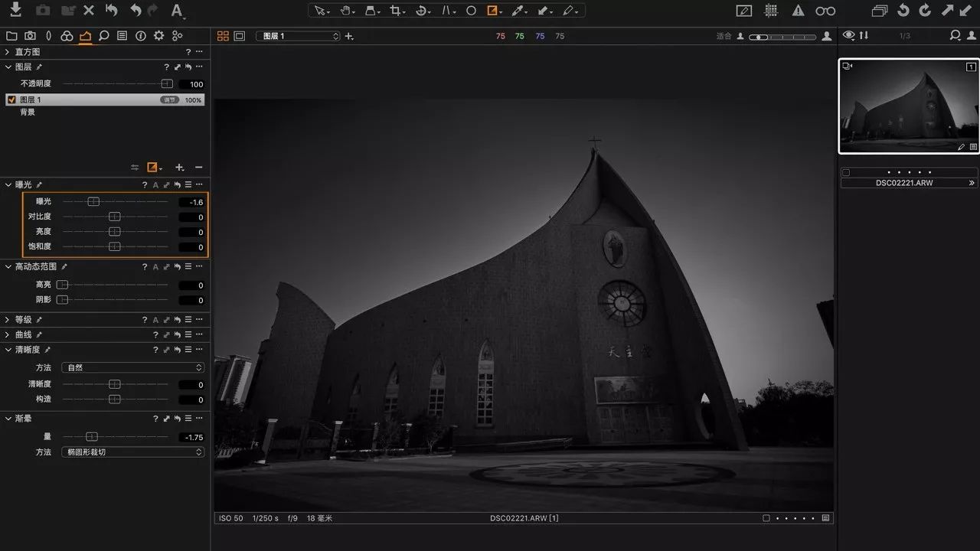The height and width of the screenshot is (551, 980).
Task: Open the Exposure tool tab
Action: click(85, 36)
